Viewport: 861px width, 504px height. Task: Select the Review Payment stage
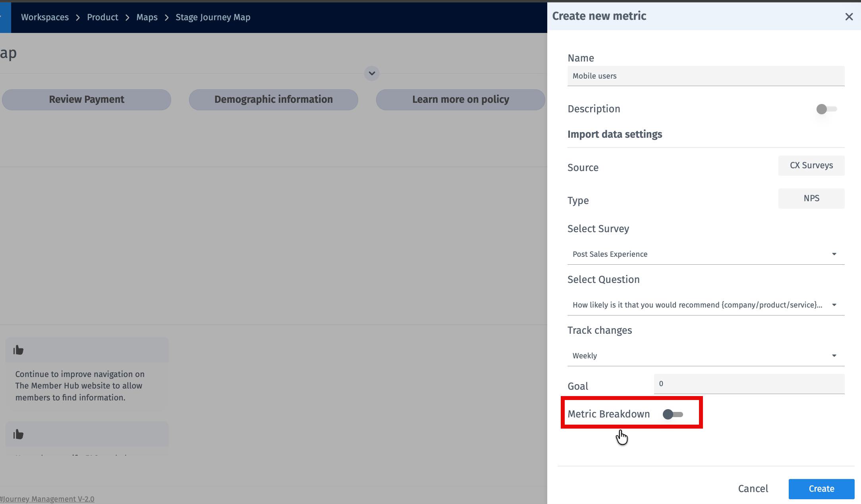point(86,99)
